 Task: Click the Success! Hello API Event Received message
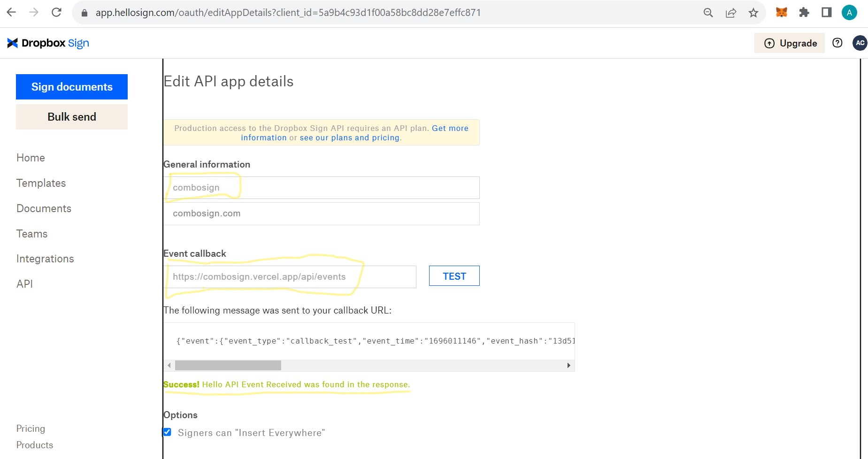286,384
